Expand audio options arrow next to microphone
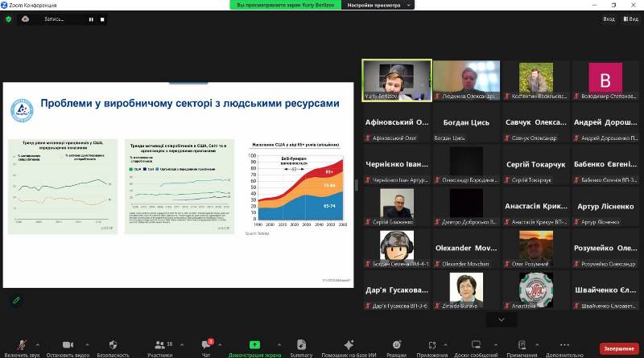The image size is (644, 358). [x=37, y=344]
